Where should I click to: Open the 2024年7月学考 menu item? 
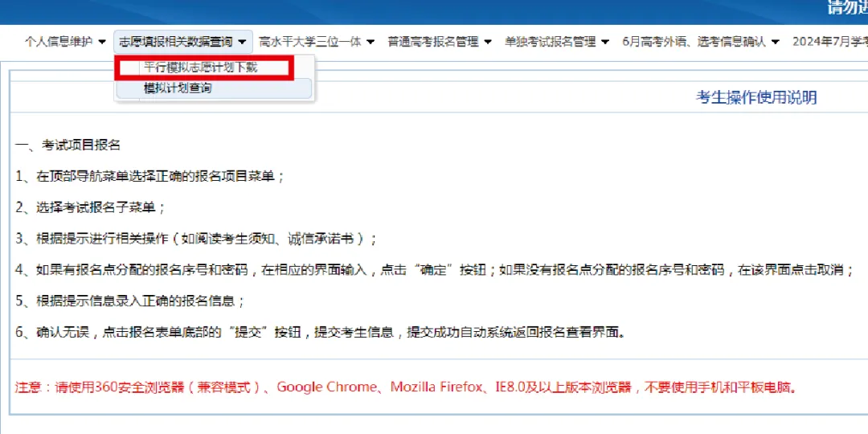[829, 42]
